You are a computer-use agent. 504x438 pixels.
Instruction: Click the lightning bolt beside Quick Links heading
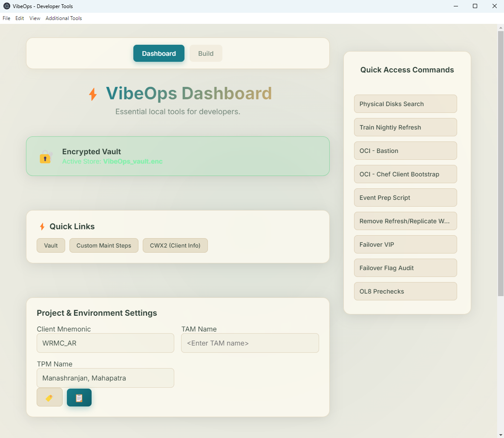pyautogui.click(x=42, y=226)
